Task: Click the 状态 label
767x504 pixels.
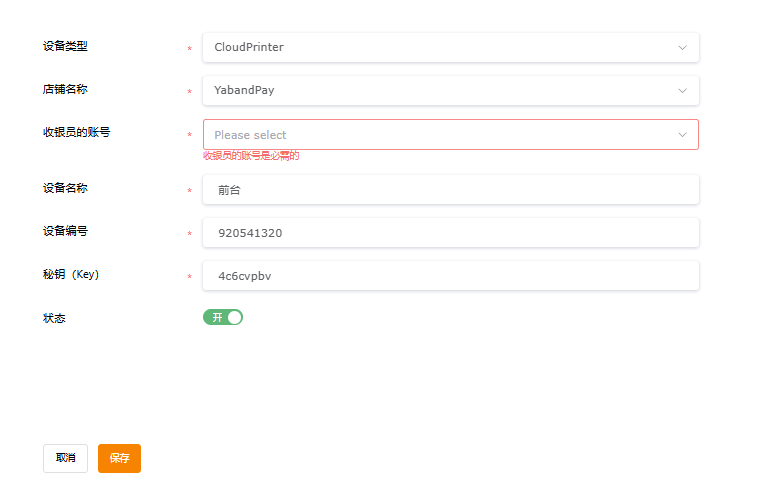Action: pyautogui.click(x=54, y=319)
